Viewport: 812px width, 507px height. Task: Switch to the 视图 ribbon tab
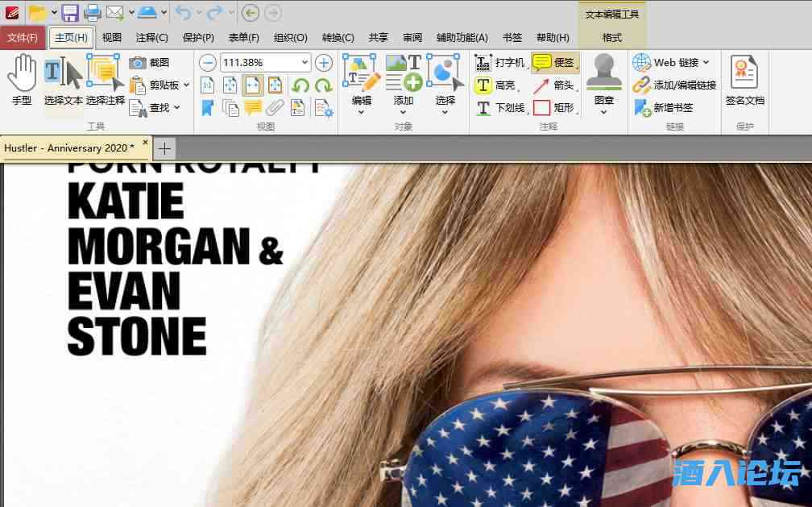pyautogui.click(x=112, y=38)
